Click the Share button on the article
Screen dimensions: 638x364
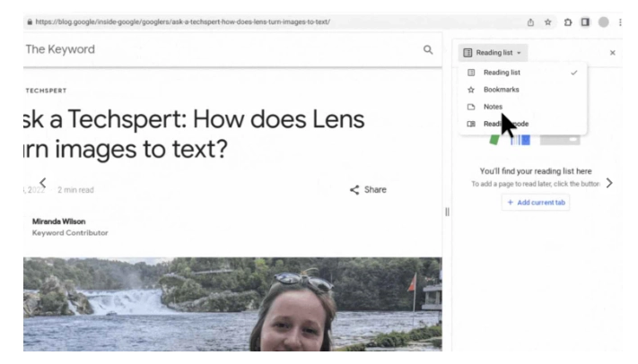368,190
